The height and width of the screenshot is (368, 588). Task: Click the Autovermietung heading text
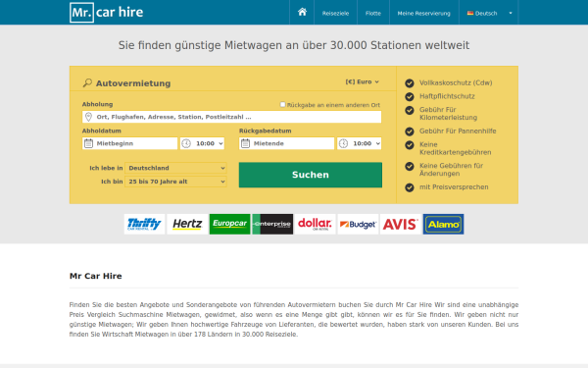(x=133, y=83)
